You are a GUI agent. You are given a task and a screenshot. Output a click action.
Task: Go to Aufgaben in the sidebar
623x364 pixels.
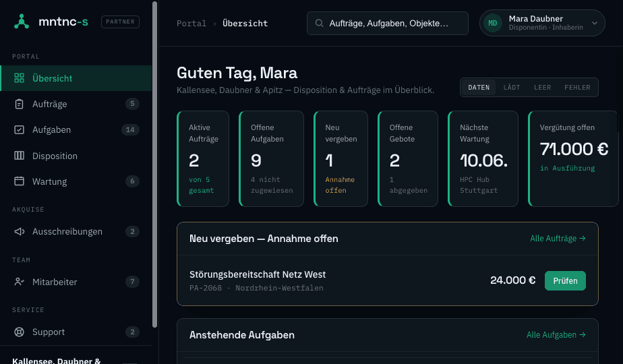76,130
